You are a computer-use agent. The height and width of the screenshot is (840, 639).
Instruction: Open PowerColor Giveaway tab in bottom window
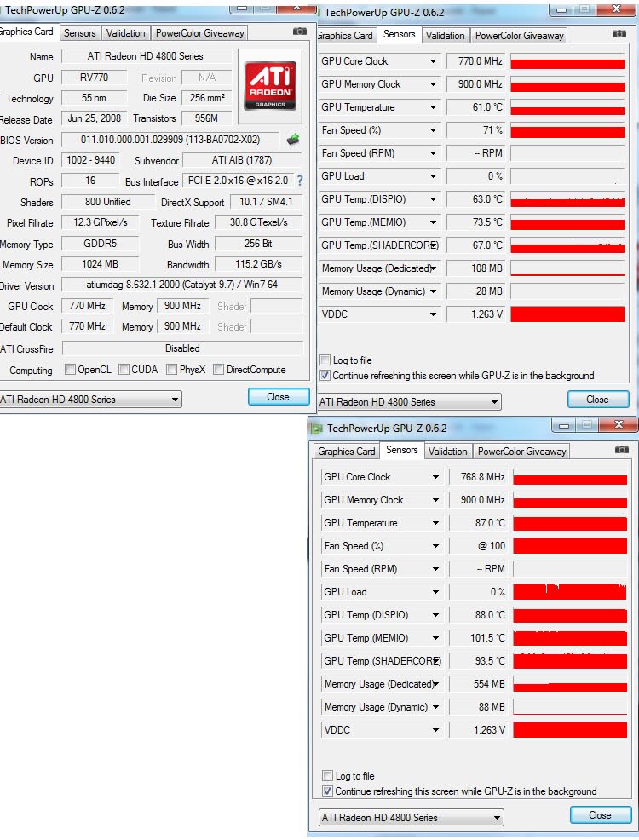tap(521, 452)
